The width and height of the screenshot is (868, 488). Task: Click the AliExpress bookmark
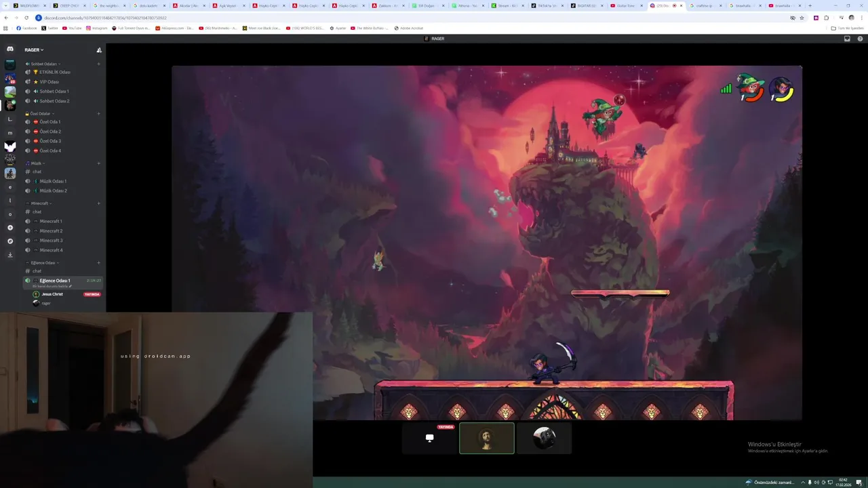point(175,28)
